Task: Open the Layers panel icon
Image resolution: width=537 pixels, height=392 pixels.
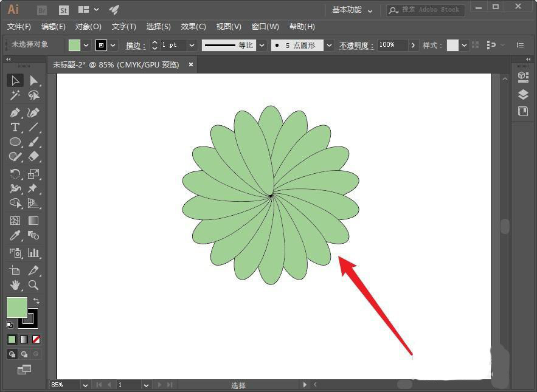Action: 523,94
